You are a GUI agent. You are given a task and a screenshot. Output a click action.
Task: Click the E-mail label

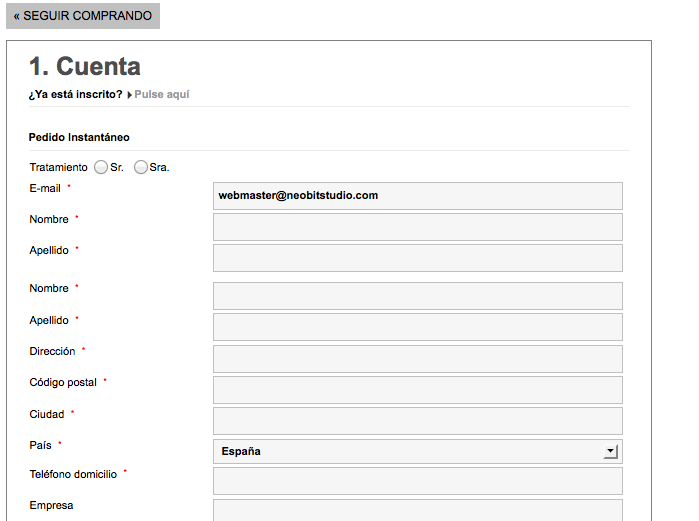[x=45, y=188]
